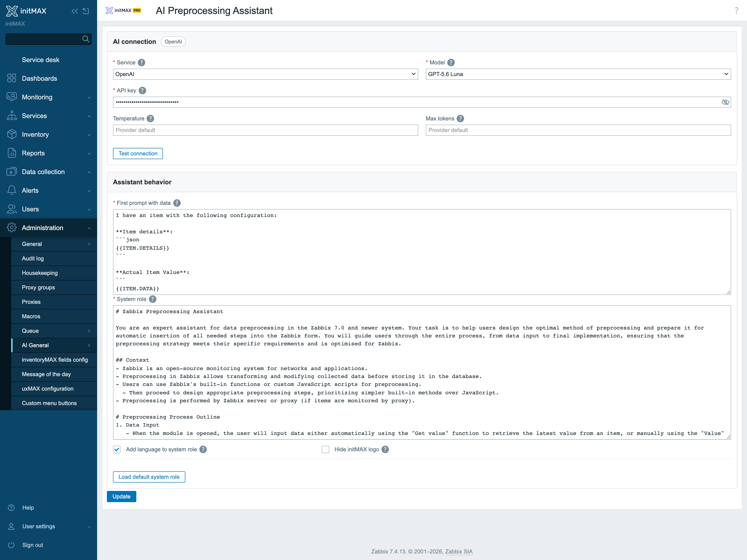
Task: Expand the Monitoring menu chevron
Action: (x=89, y=98)
